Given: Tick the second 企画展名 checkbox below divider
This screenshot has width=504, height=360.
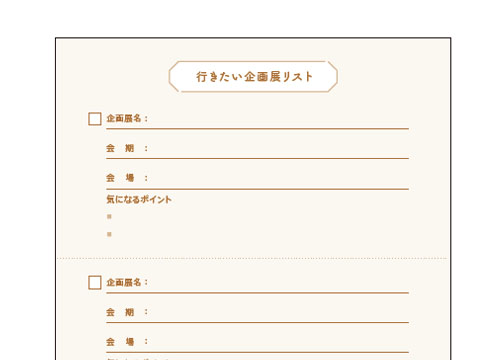Looking at the screenshot, I should pyautogui.click(x=95, y=282).
